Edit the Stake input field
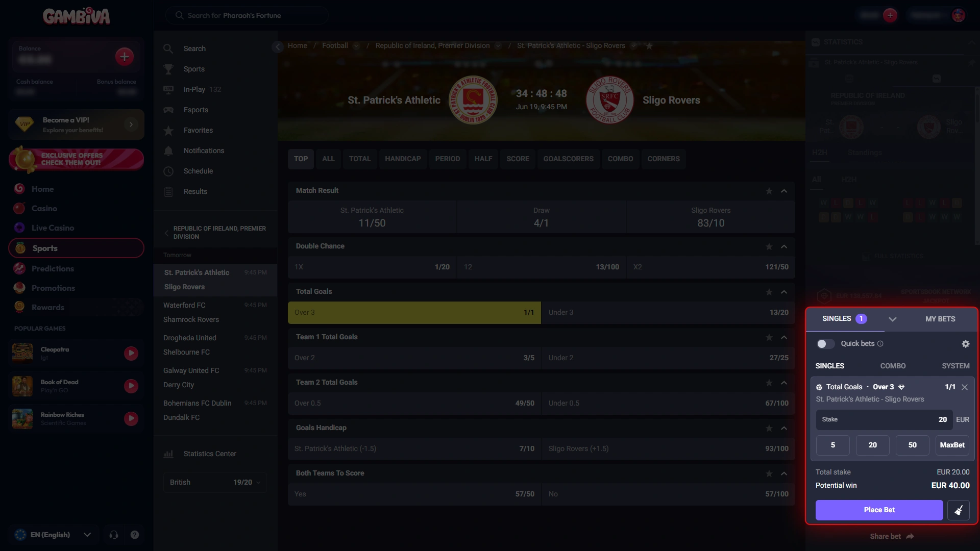 tap(884, 419)
